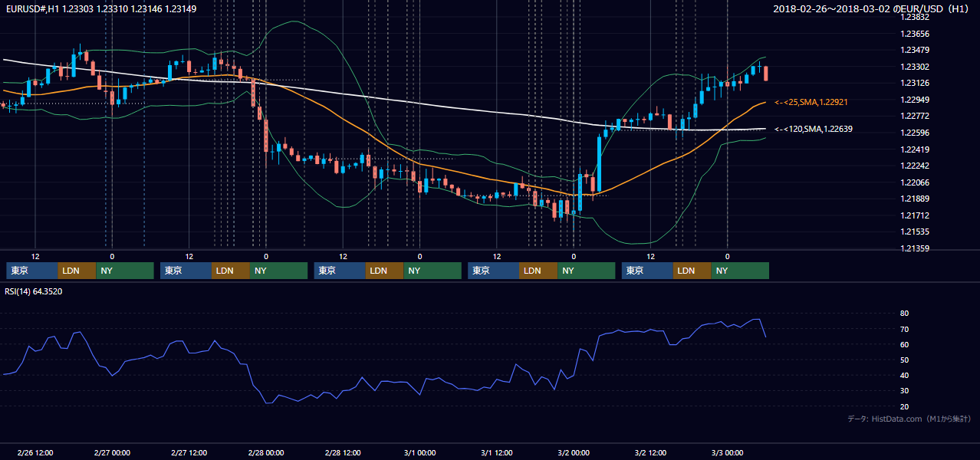Select the white '<-<120,SMA,1.22639' annotation

(813, 129)
